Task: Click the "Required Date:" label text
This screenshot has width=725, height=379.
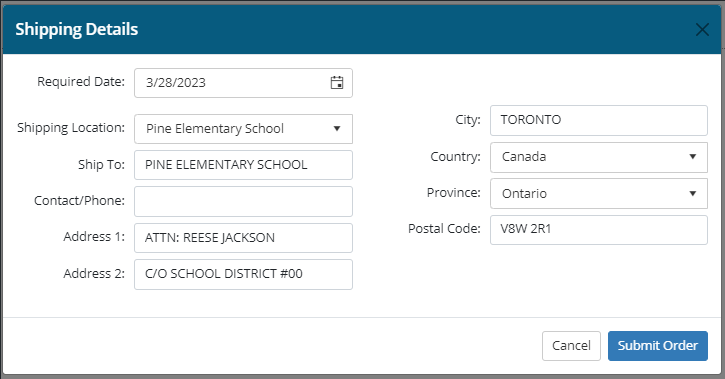Action: pos(81,82)
